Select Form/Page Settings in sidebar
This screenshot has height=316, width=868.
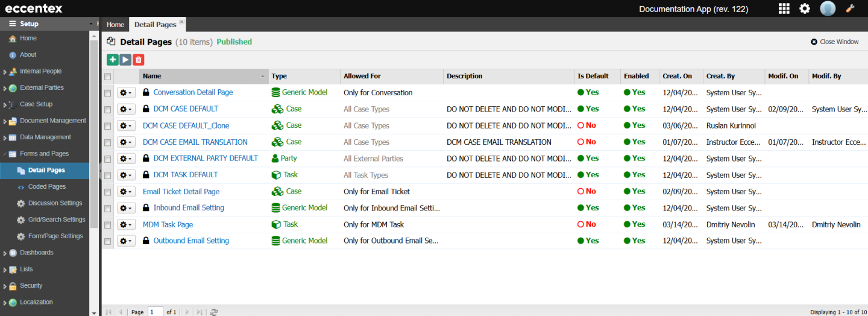(55, 236)
